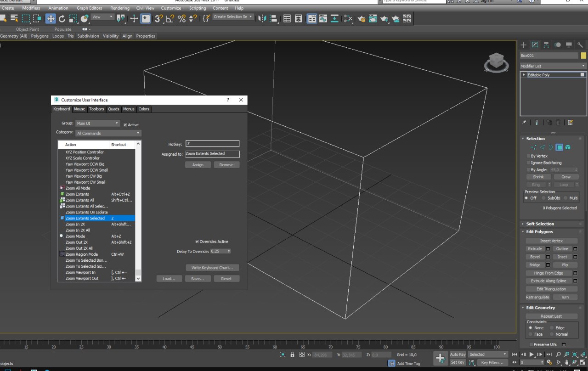Select the SubObj preview selection radio

543,198
